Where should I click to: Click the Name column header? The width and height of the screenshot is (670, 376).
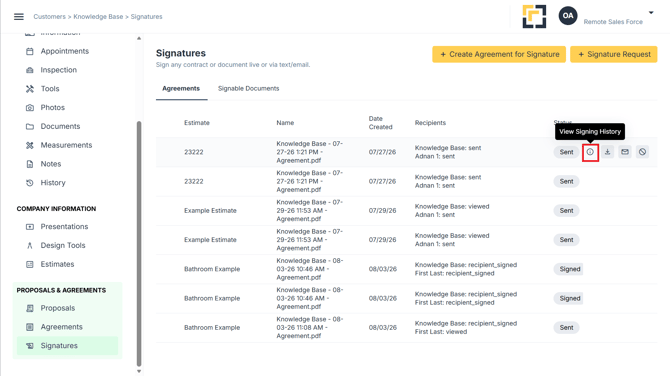click(x=285, y=123)
